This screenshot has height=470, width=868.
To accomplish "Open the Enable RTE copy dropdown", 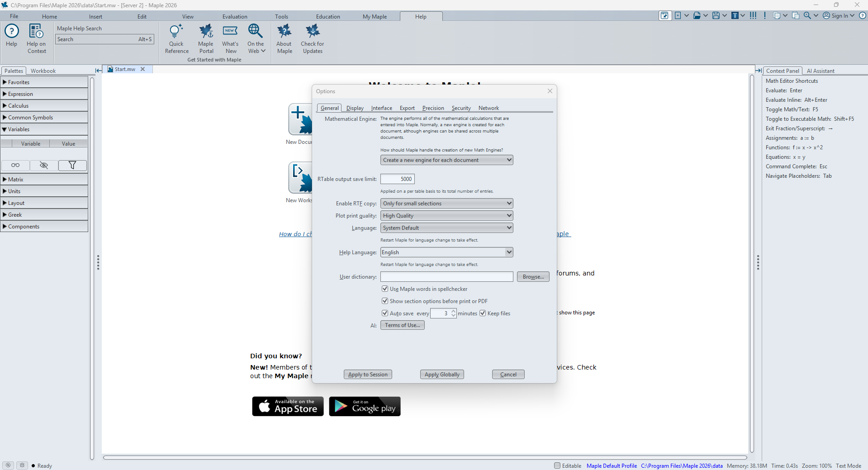I will coord(446,204).
